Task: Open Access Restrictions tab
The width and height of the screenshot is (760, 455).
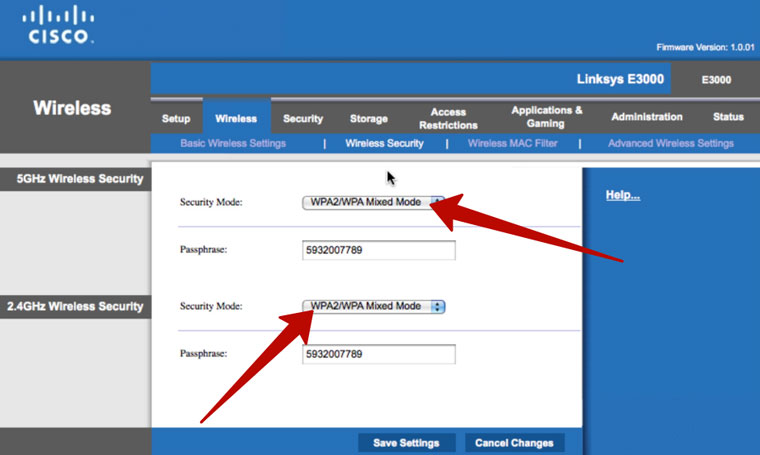Action: click(x=448, y=118)
